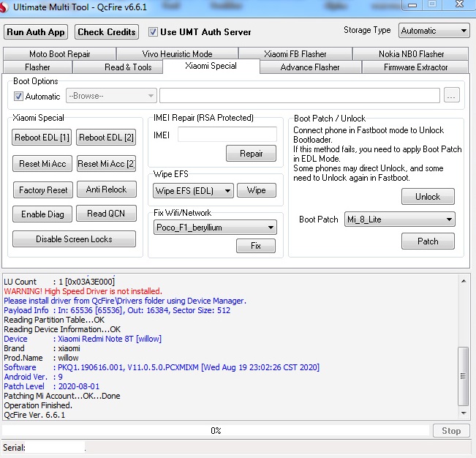This screenshot has width=476, height=458.
Task: Click log scrollbar down arrow
Action: coord(464,413)
